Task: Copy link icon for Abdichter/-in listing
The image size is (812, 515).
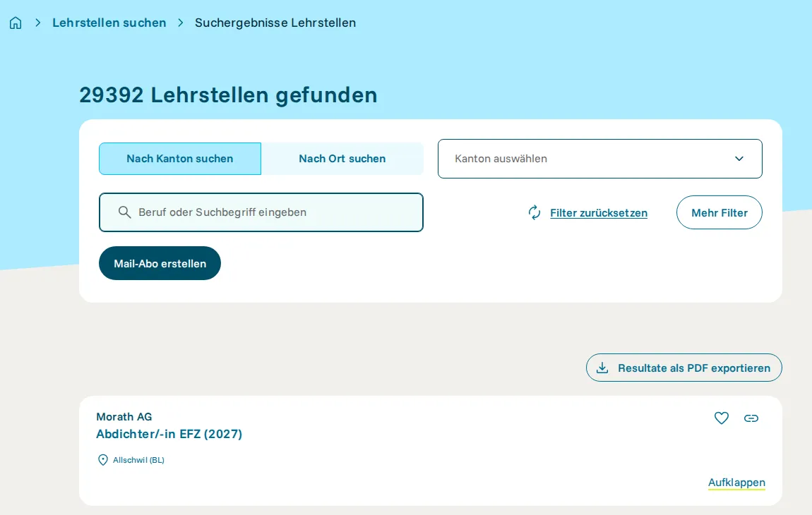Action: (751, 418)
